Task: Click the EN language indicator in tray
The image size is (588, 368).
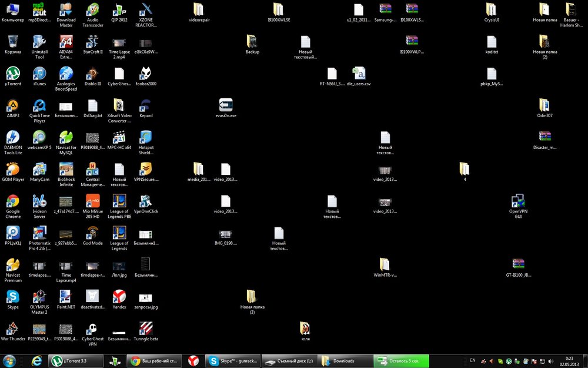Action: point(473,360)
